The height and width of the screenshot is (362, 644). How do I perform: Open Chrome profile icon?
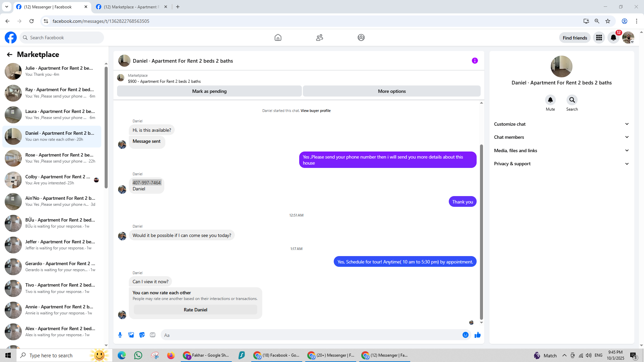[x=625, y=21]
